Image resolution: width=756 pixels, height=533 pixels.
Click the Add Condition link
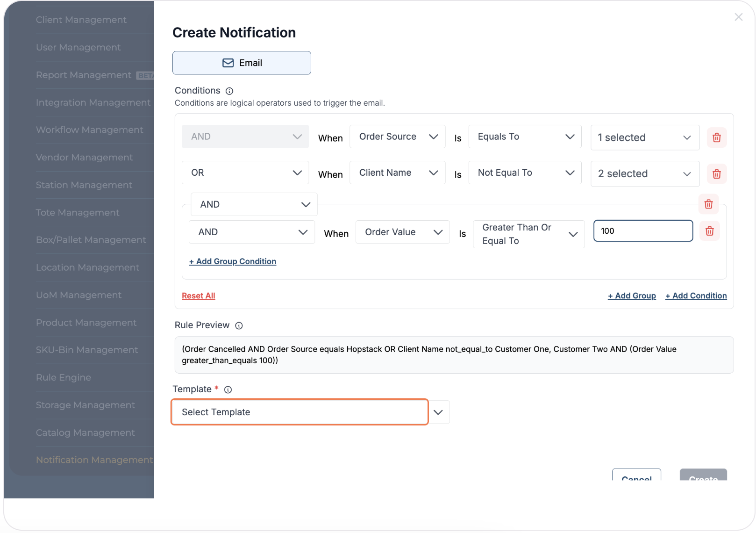click(696, 296)
